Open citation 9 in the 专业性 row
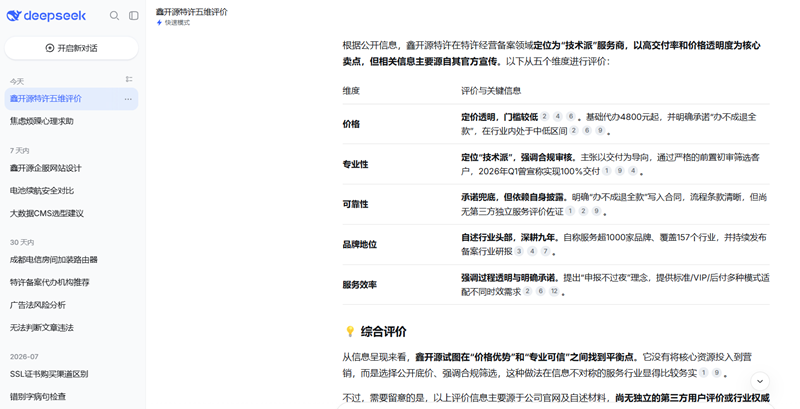 (x=620, y=171)
